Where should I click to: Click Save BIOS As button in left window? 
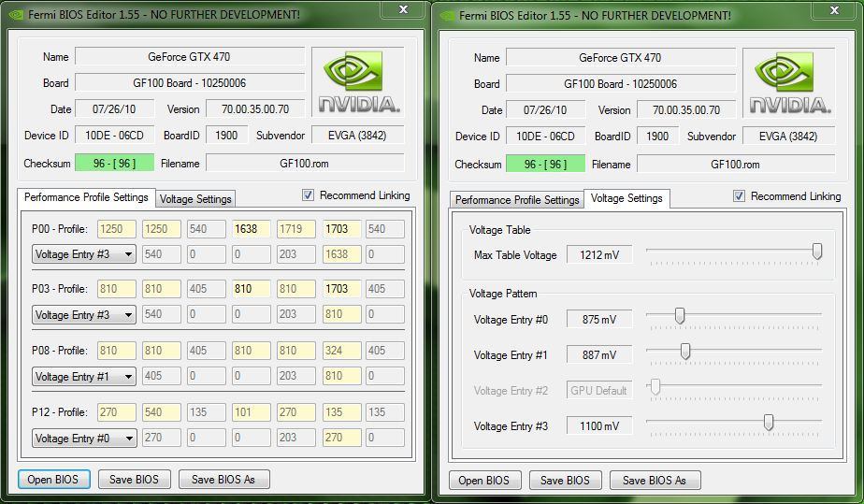[x=223, y=479]
